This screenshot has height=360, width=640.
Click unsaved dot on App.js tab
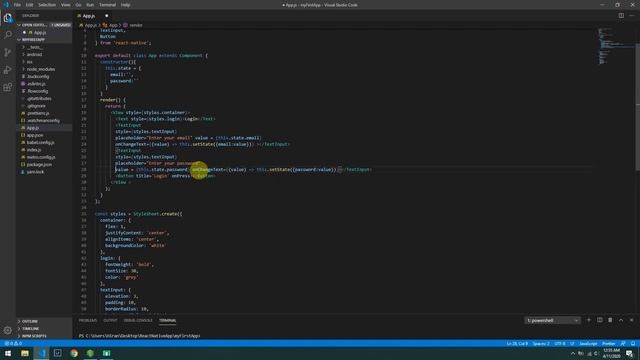pos(107,16)
